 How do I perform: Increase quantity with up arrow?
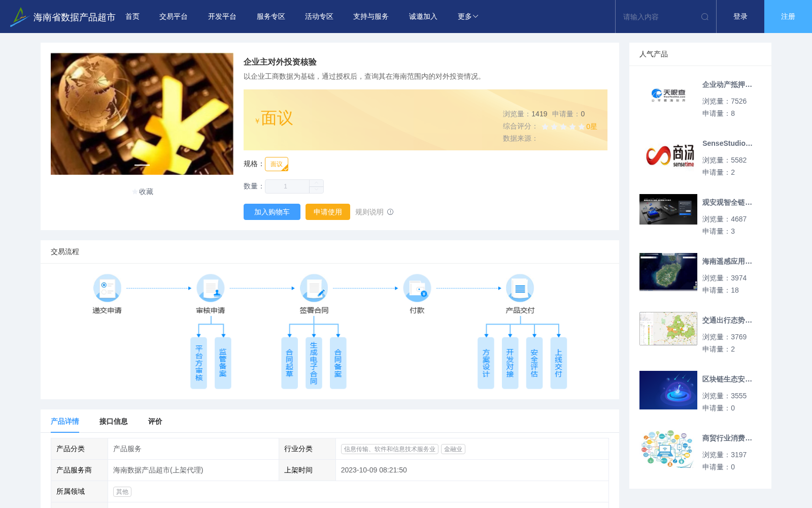[317, 183]
